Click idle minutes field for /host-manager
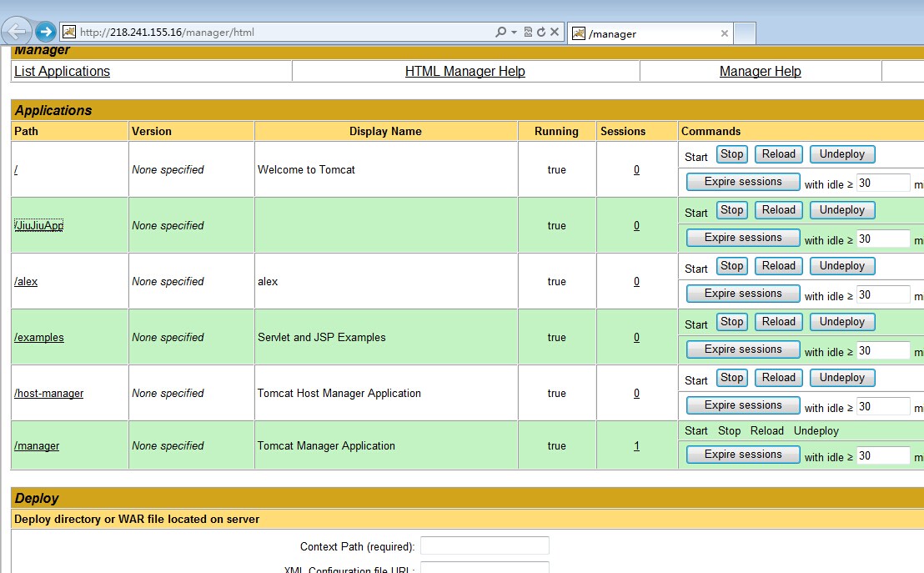Viewport: 924px width, 573px height. [883, 407]
